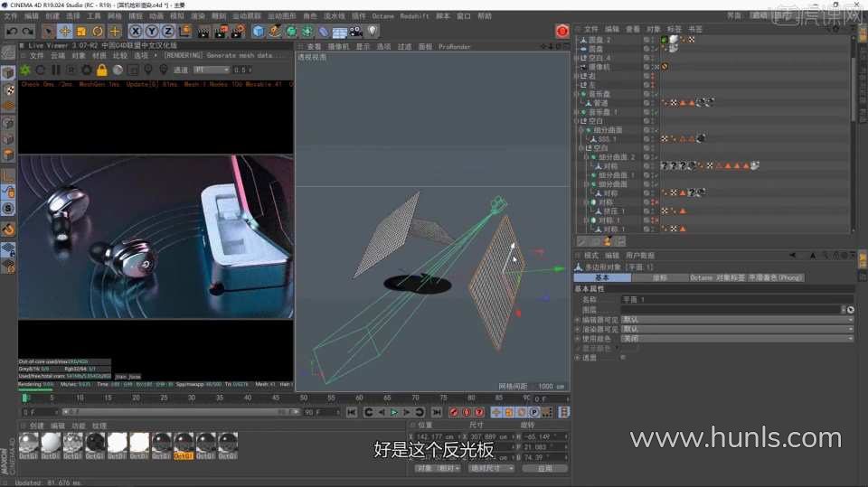Click the light bulb icon in the toolbar
The width and height of the screenshot is (868, 487).
pyautogui.click(x=372, y=32)
